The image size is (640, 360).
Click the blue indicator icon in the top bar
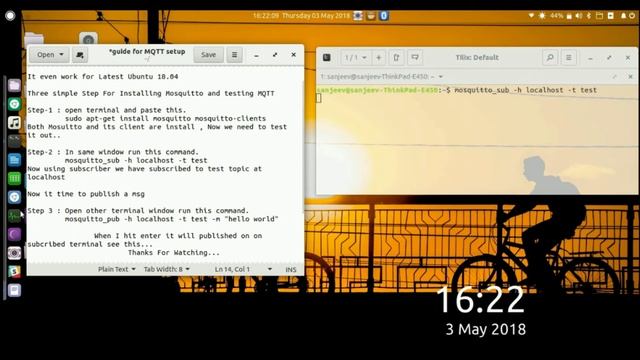[384, 16]
